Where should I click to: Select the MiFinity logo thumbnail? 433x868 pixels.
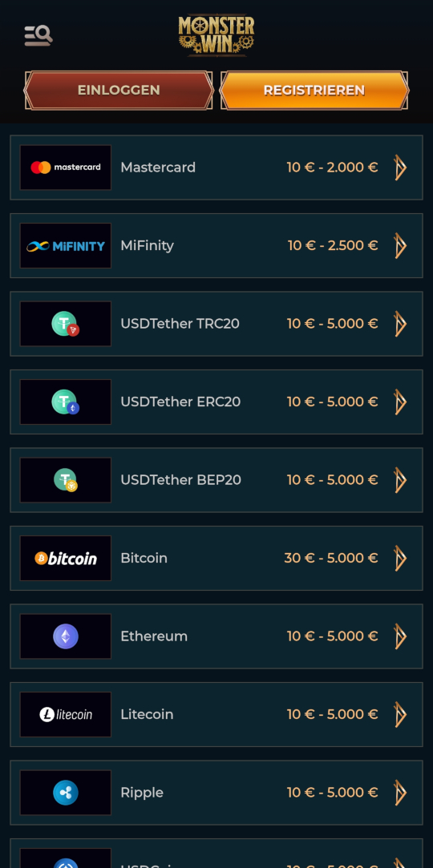tap(65, 245)
